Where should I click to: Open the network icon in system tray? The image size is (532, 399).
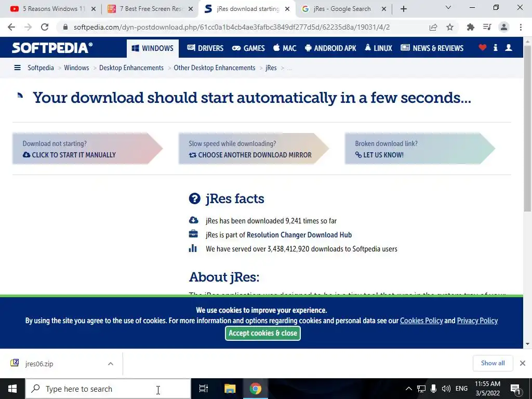(421, 389)
